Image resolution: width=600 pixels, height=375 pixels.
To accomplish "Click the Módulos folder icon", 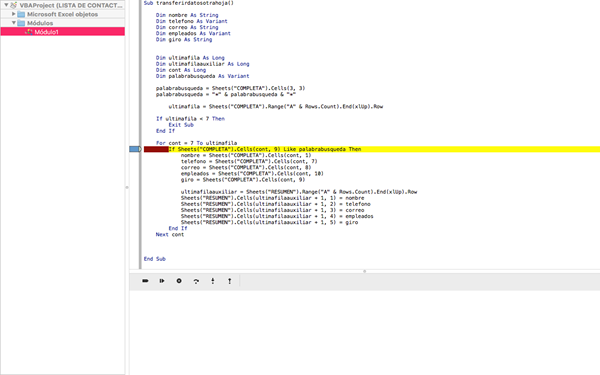I will pyautogui.click(x=21, y=23).
